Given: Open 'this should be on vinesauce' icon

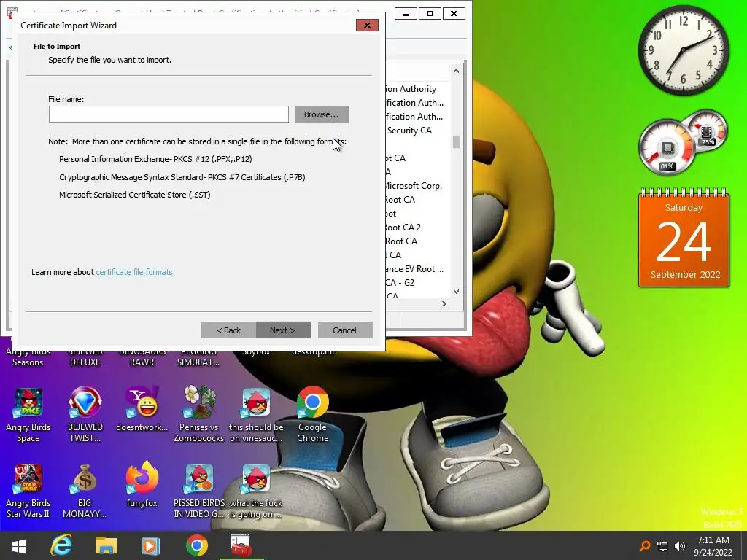Looking at the screenshot, I should pyautogui.click(x=256, y=415).
